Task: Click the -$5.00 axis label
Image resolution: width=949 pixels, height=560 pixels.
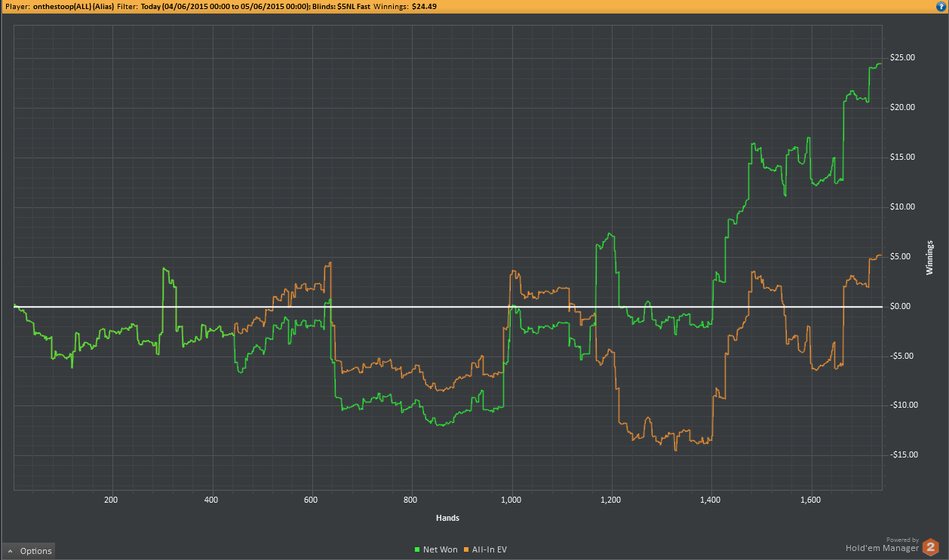Action: click(902, 357)
